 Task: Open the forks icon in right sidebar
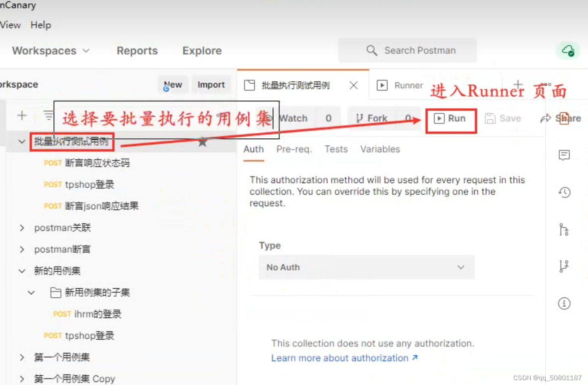tap(564, 266)
